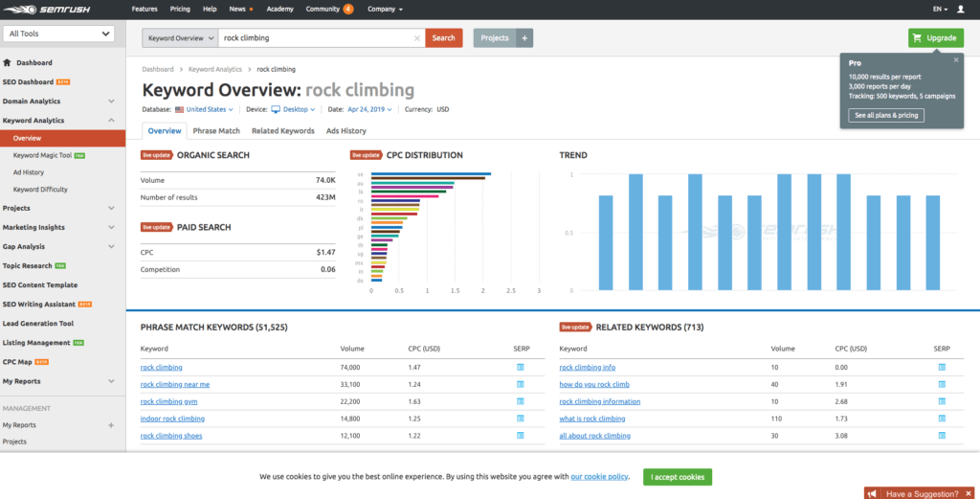Click the Community notification badge
Image resolution: width=980 pixels, height=499 pixels.
click(348, 10)
